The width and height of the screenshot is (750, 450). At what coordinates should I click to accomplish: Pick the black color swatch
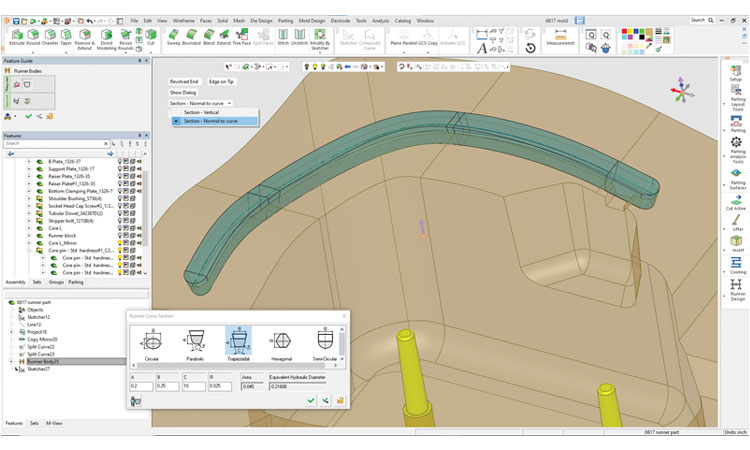[x=641, y=37]
